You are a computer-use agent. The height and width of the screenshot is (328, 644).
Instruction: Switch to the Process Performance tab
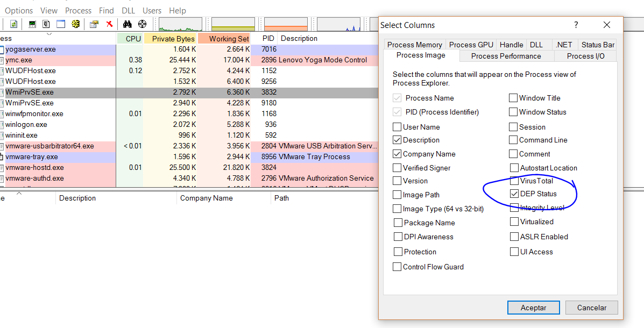506,56
